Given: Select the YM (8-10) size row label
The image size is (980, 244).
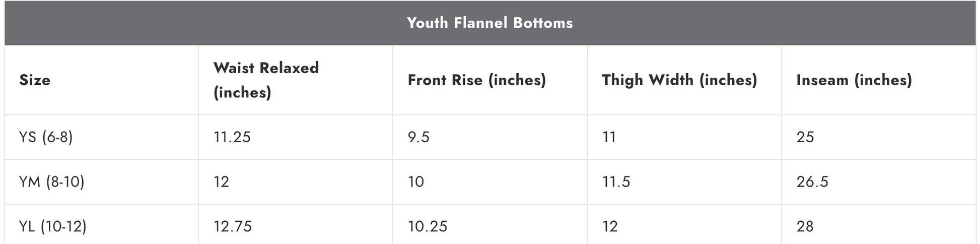Looking at the screenshot, I should (51, 181).
